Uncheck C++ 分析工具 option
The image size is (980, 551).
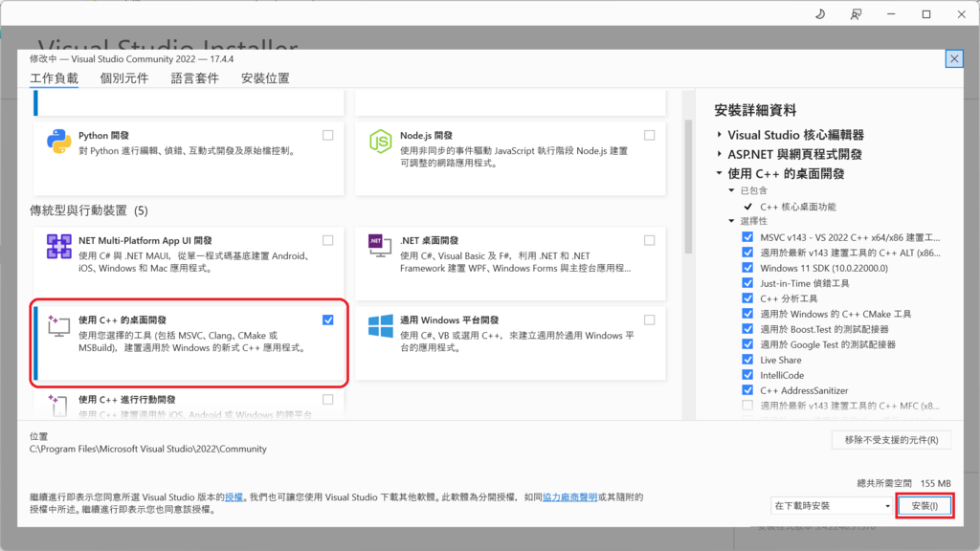pyautogui.click(x=747, y=298)
